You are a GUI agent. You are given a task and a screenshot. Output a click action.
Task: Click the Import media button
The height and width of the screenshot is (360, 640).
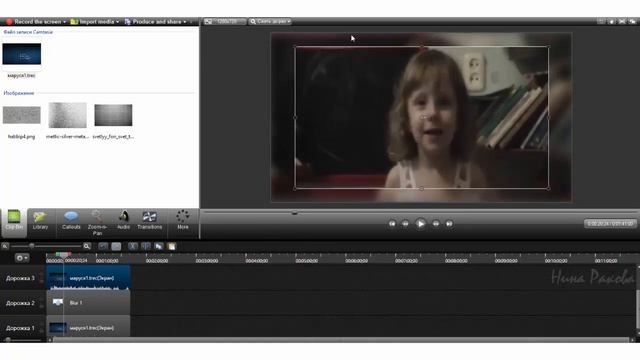pyautogui.click(x=93, y=22)
